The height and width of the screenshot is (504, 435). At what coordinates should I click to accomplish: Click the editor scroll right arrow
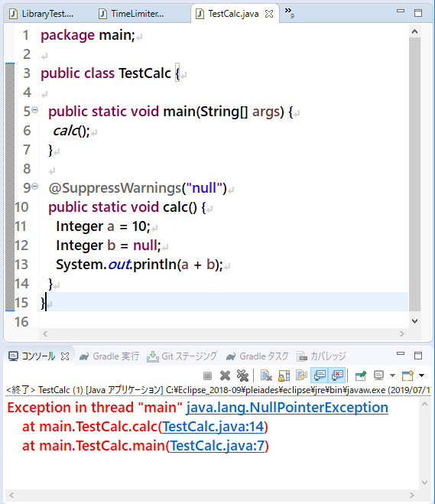click(x=402, y=333)
